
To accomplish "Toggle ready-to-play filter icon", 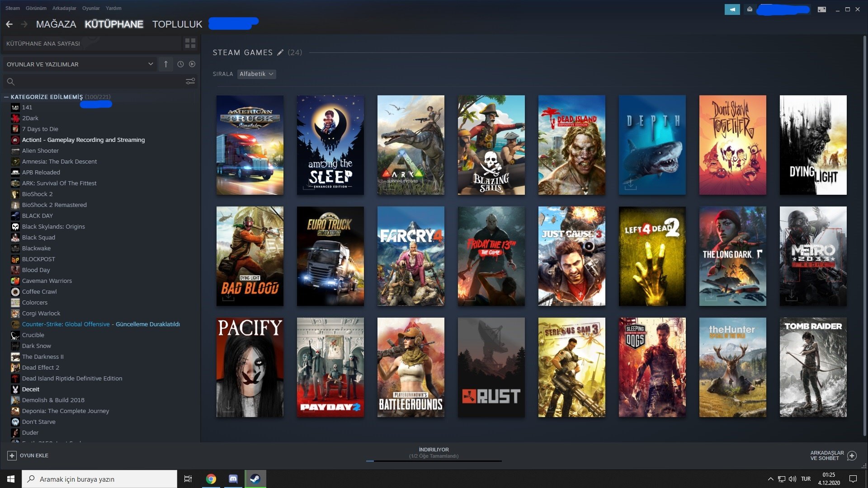I will (x=192, y=64).
